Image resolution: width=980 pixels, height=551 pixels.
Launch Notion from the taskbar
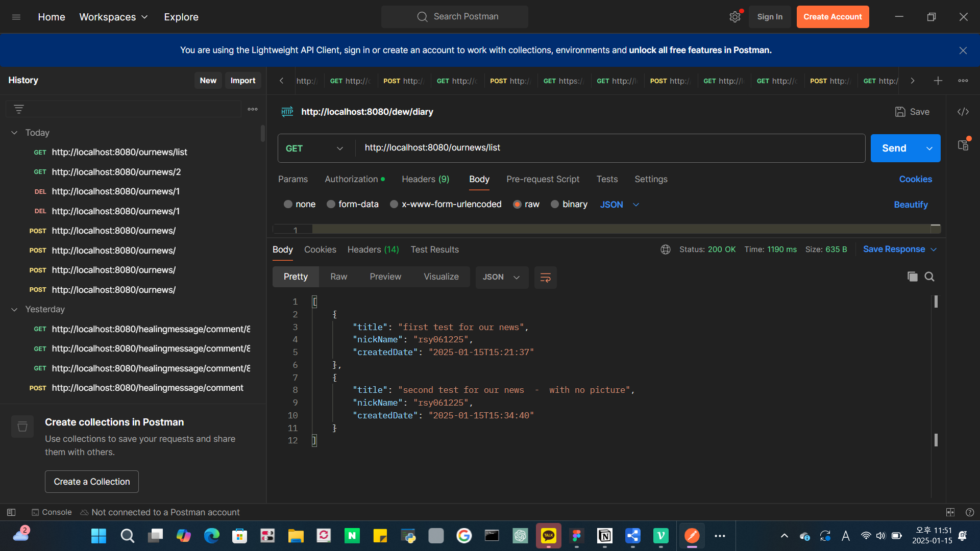pos(605,536)
